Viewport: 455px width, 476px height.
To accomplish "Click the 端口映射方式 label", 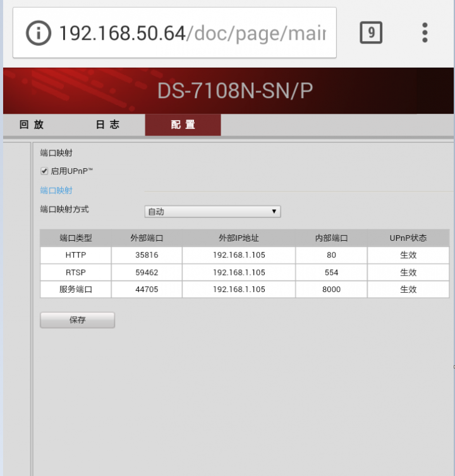I will coord(64,209).
